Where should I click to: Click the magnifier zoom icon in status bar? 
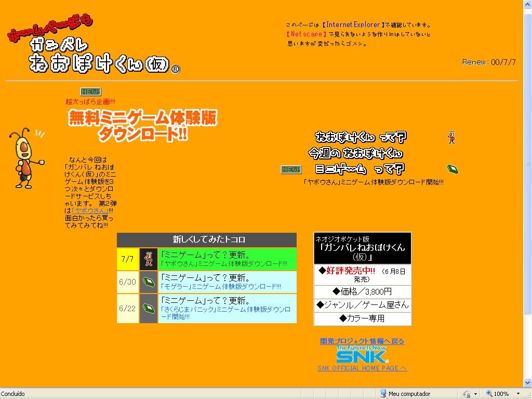489,394
